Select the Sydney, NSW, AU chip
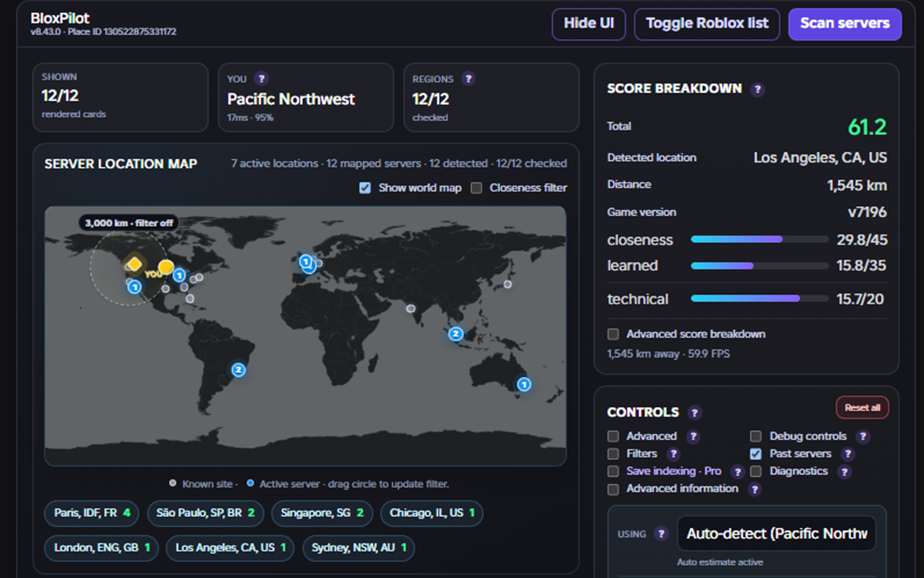 coord(359,548)
